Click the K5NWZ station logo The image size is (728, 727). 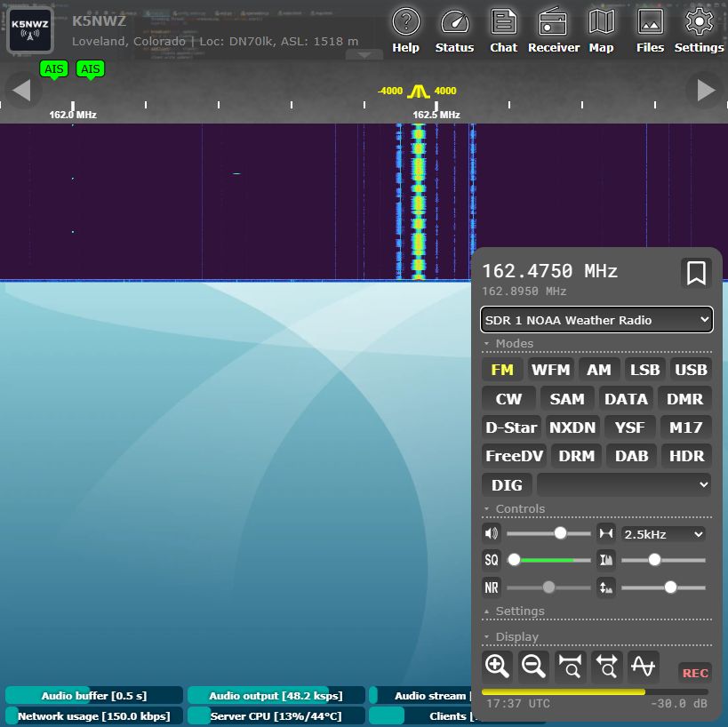tap(30, 30)
